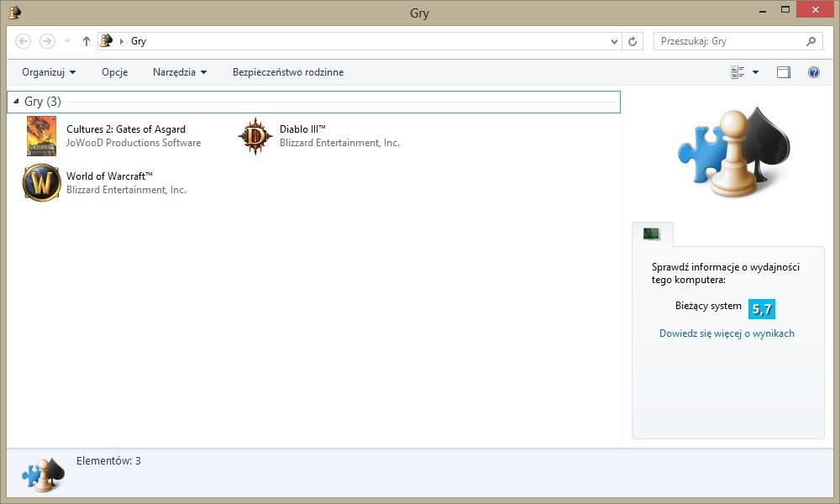Click the Games icon in details pane

pyautogui.click(x=44, y=475)
